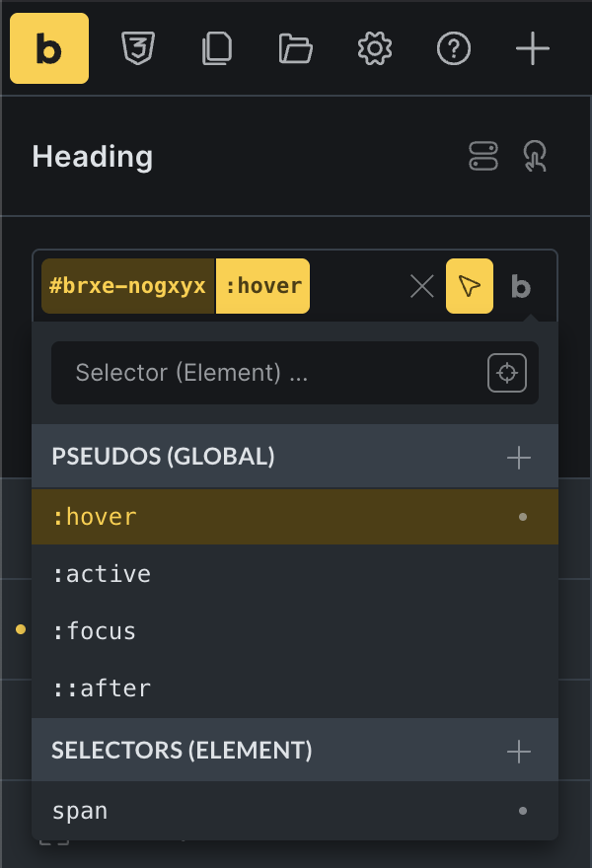Select the :active pseudo-class entry
The image size is (592, 868).
click(102, 574)
